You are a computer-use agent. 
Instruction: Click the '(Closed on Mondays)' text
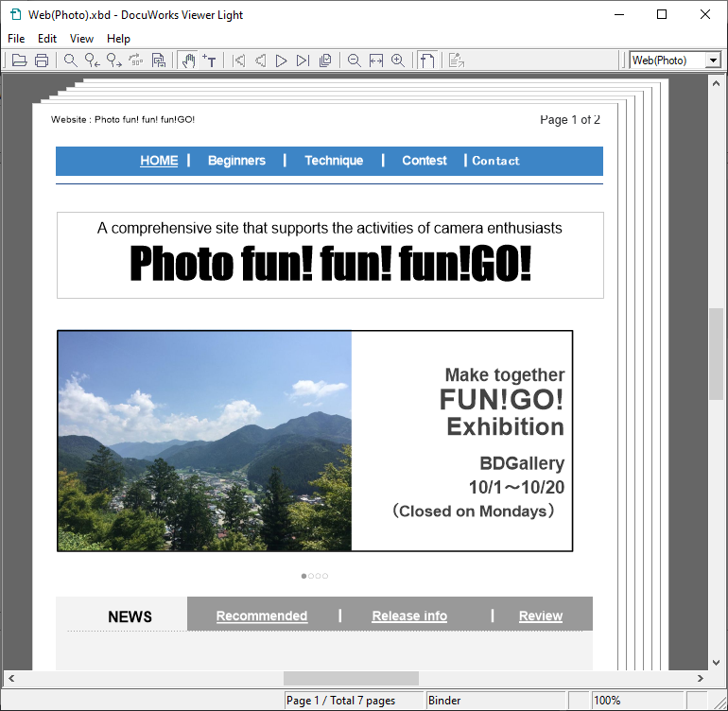pos(473,511)
